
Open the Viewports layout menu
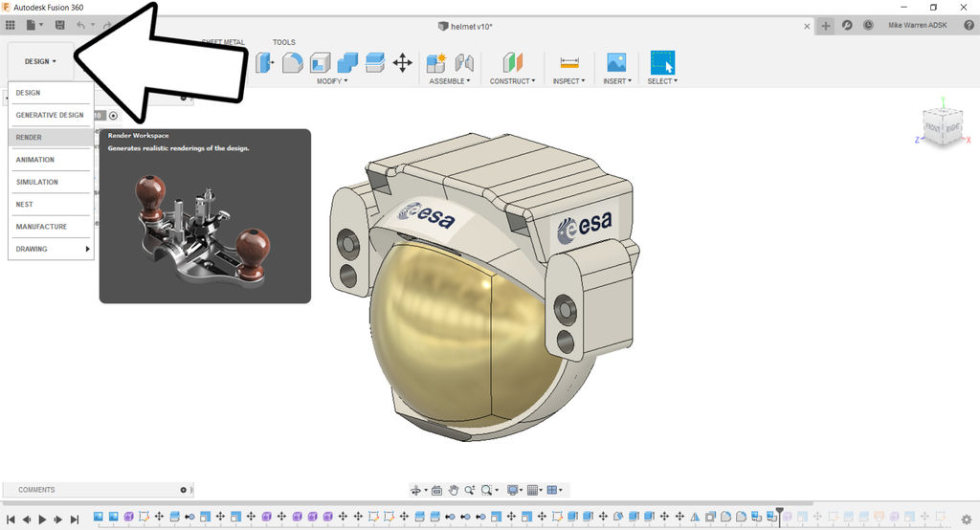[x=554, y=490]
